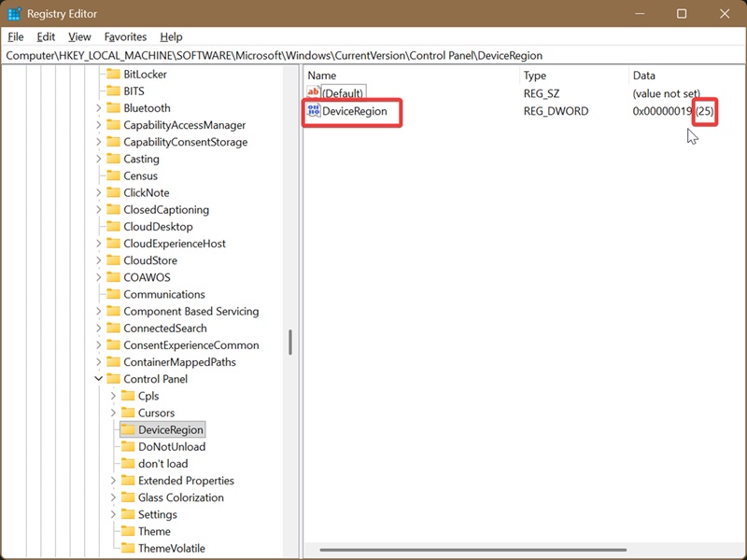The width and height of the screenshot is (747, 560).
Task: Click the horizontal scrollbar in values pane
Action: 473,550
